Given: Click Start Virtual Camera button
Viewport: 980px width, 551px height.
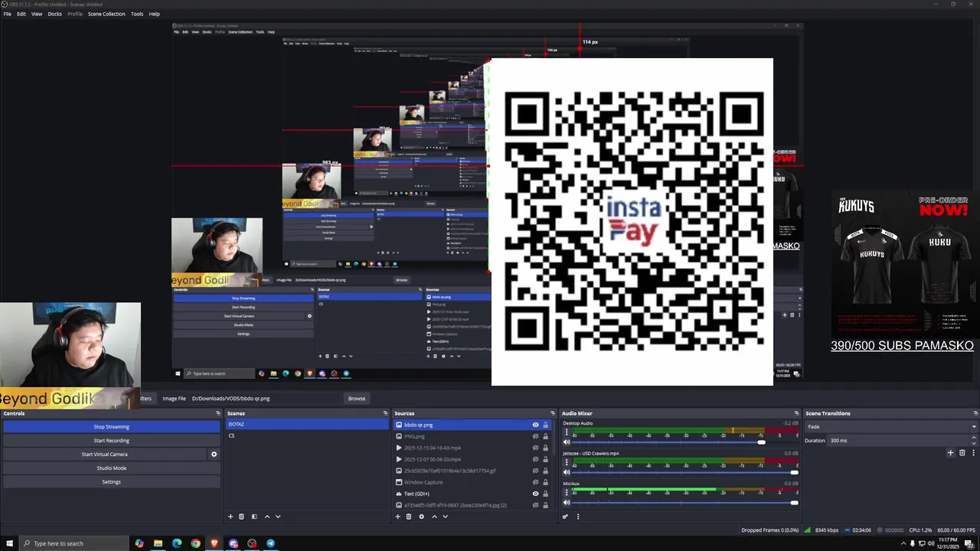Looking at the screenshot, I should 105,455.
